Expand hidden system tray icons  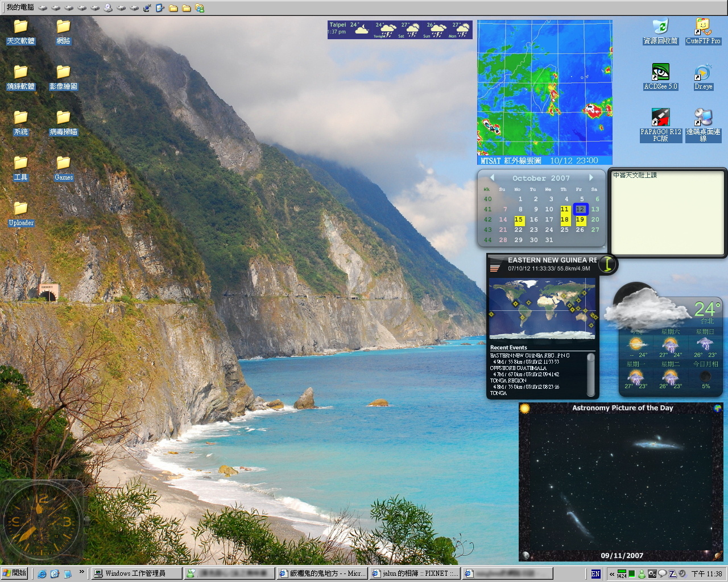point(611,574)
